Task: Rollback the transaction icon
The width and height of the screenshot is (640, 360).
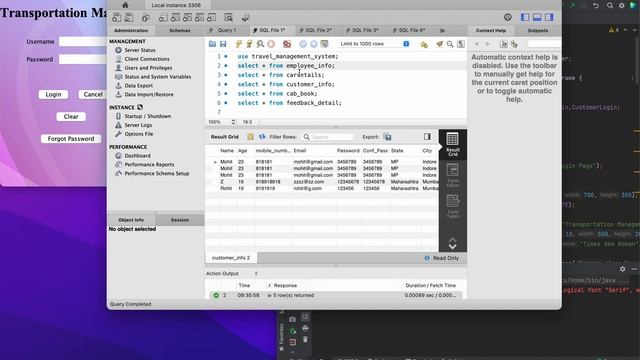Action: pos(313,44)
